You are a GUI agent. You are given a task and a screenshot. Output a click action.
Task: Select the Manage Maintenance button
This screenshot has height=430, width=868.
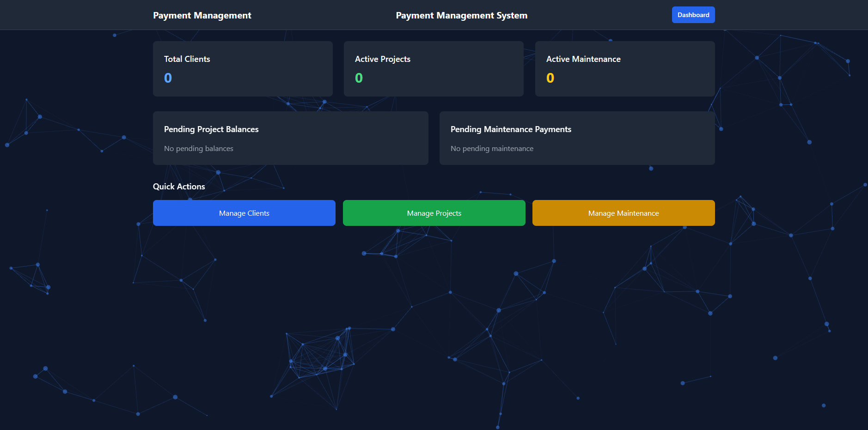tap(623, 213)
